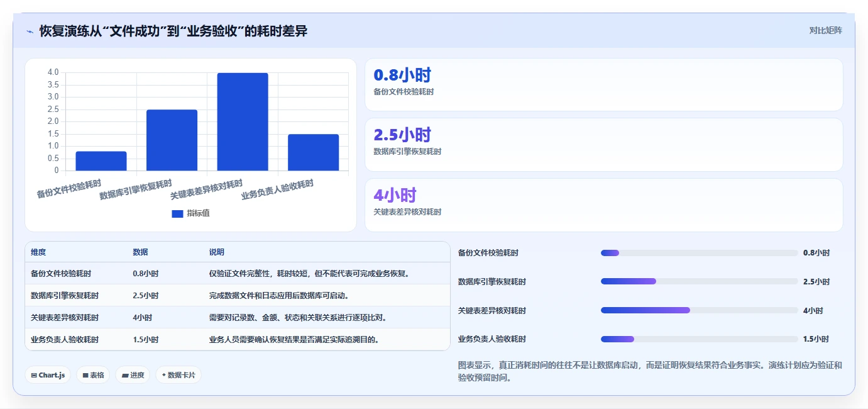Click the 数据 table column header

[140, 252]
